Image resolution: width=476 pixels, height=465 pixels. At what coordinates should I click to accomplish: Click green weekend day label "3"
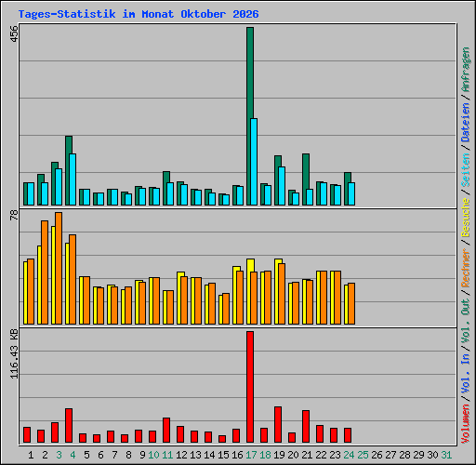pyautogui.click(x=59, y=455)
